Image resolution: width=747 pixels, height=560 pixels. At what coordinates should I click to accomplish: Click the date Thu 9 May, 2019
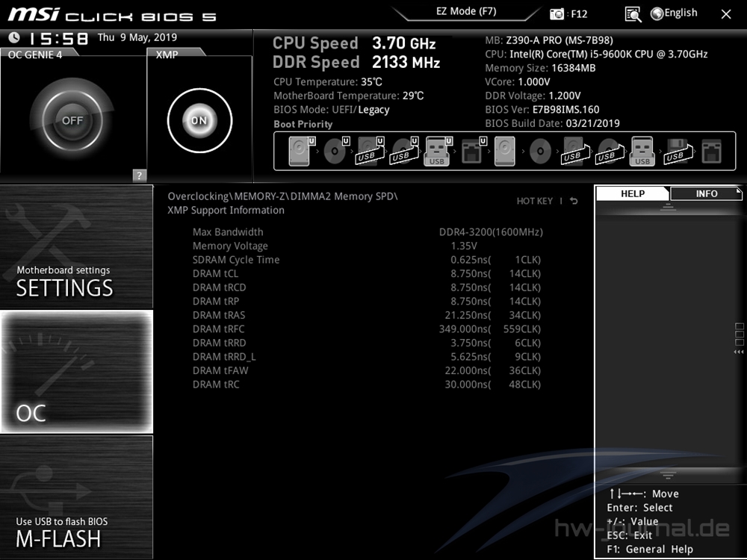point(137,37)
